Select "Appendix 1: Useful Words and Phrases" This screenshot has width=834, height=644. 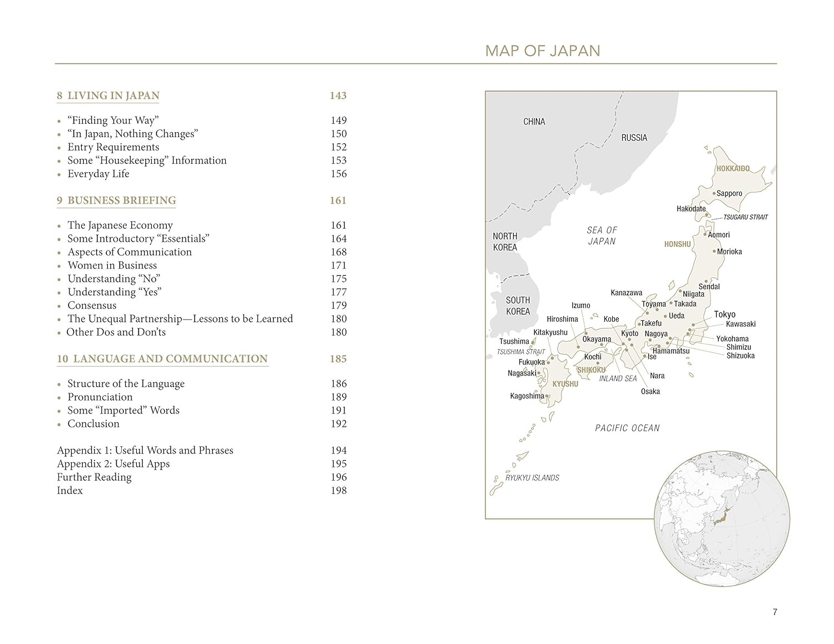pos(145,450)
